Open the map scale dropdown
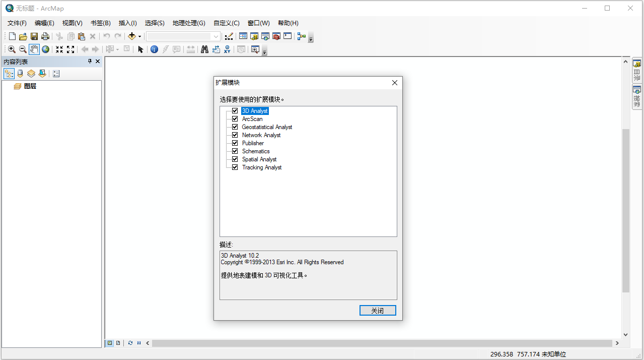This screenshot has height=360, width=644. pos(216,36)
